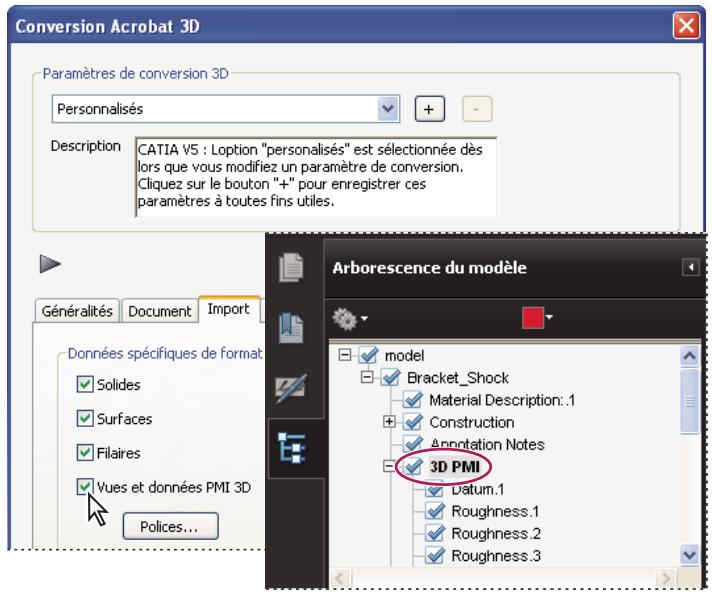The image size is (712, 592).
Task: Toggle visibility of model node
Action: [368, 355]
